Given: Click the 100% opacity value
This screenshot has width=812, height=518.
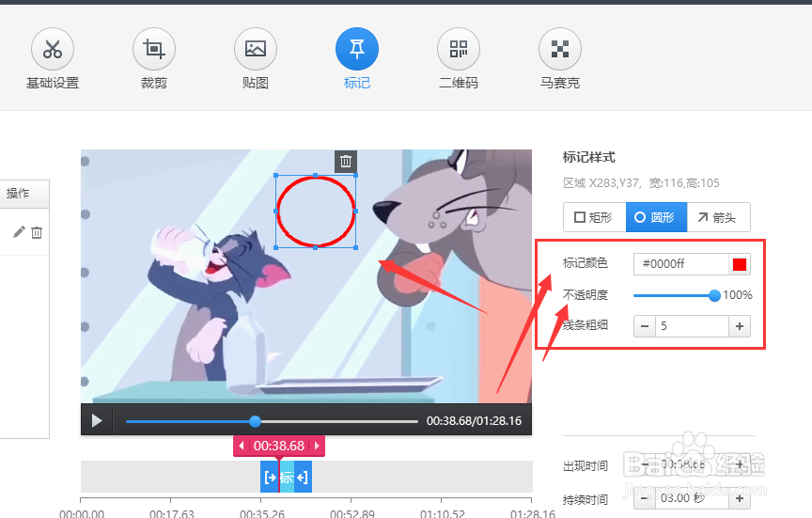Looking at the screenshot, I should tap(738, 295).
